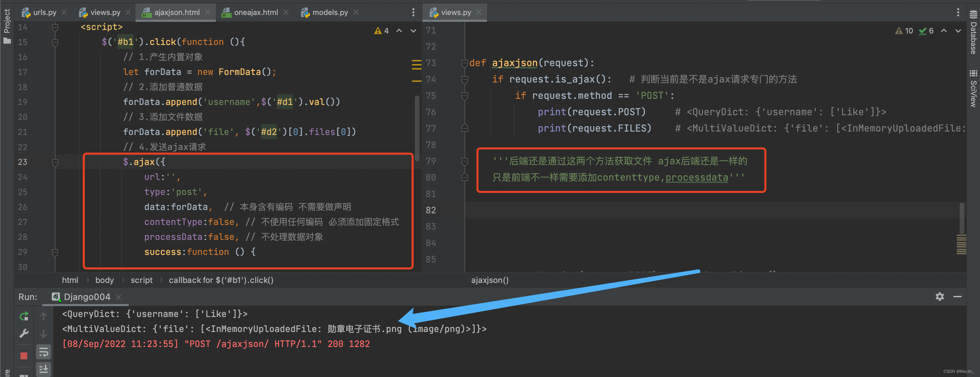This screenshot has height=377, width=980.
Task: Collapse the is_ajax if block at line 74
Action: click(464, 79)
